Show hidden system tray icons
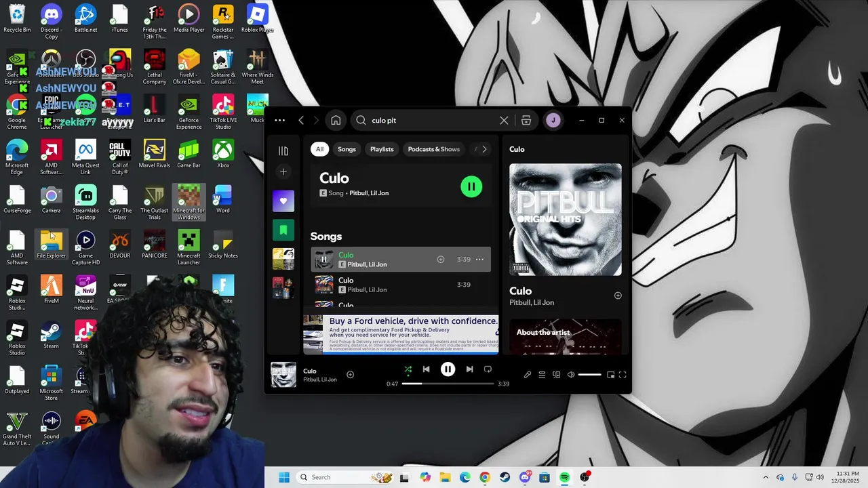The image size is (868, 488). pyautogui.click(x=766, y=477)
